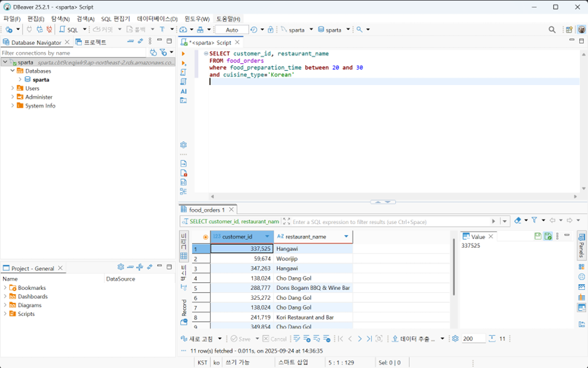This screenshot has height=368, width=588.
Task: Expand the Users folder in the navigator
Action: coord(13,88)
